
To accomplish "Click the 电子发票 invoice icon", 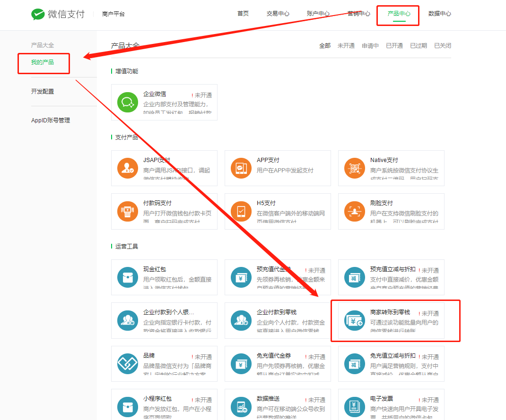I will [x=354, y=406].
